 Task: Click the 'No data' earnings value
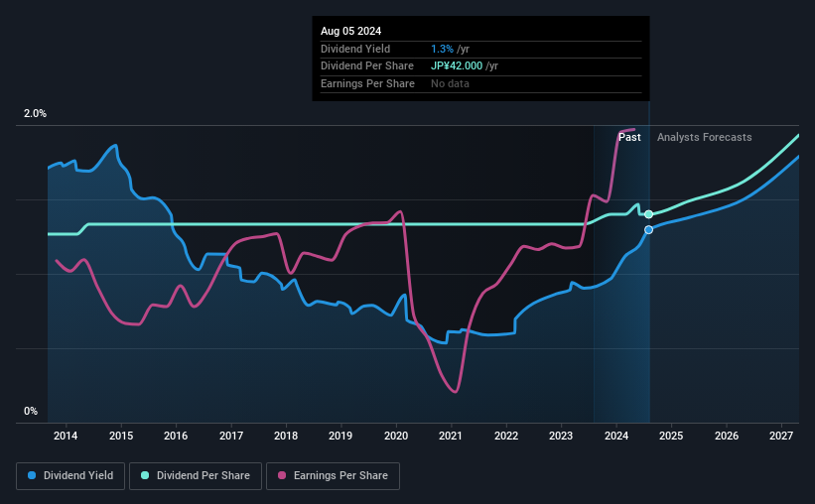pyautogui.click(x=450, y=83)
